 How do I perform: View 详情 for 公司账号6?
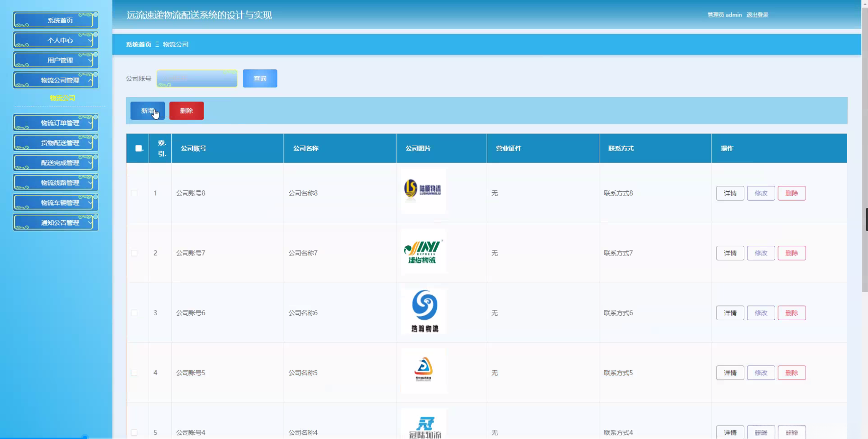[730, 313]
